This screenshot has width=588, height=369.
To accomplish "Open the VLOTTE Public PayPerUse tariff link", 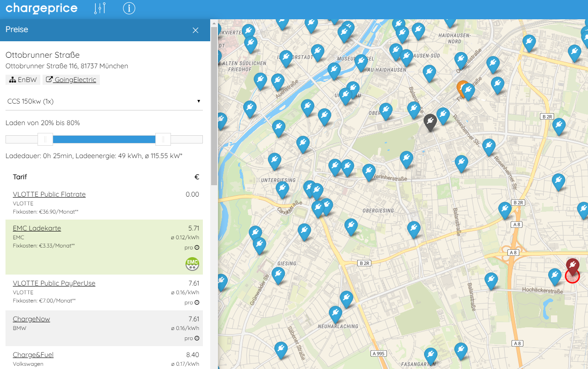I will click(x=54, y=283).
